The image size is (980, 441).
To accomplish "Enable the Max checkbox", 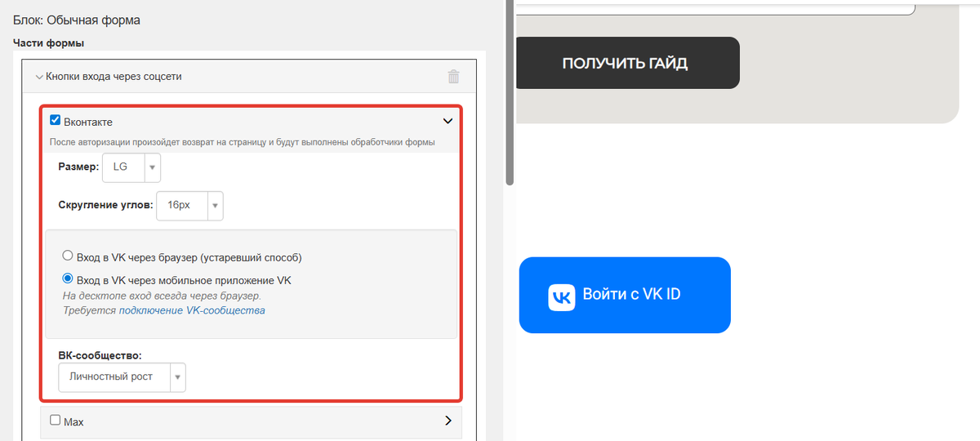I will (56, 421).
